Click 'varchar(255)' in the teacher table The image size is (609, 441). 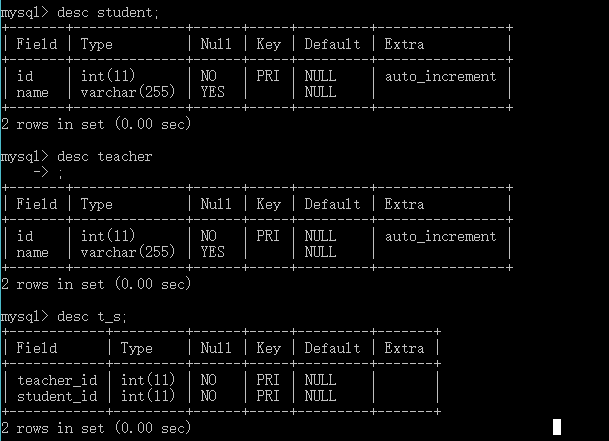coord(128,252)
